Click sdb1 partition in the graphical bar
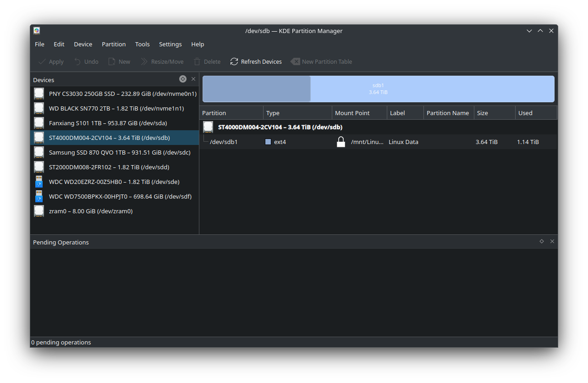The image size is (588, 383). coord(379,89)
